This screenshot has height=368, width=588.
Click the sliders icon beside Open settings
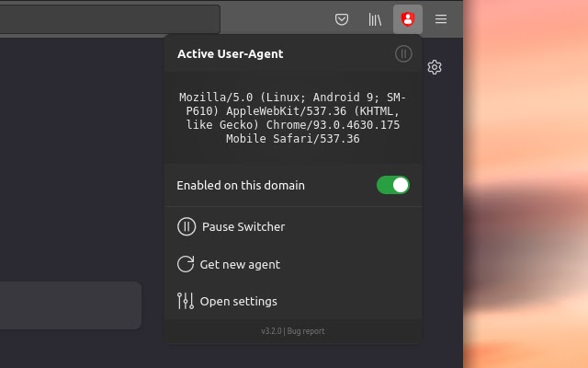pos(186,301)
